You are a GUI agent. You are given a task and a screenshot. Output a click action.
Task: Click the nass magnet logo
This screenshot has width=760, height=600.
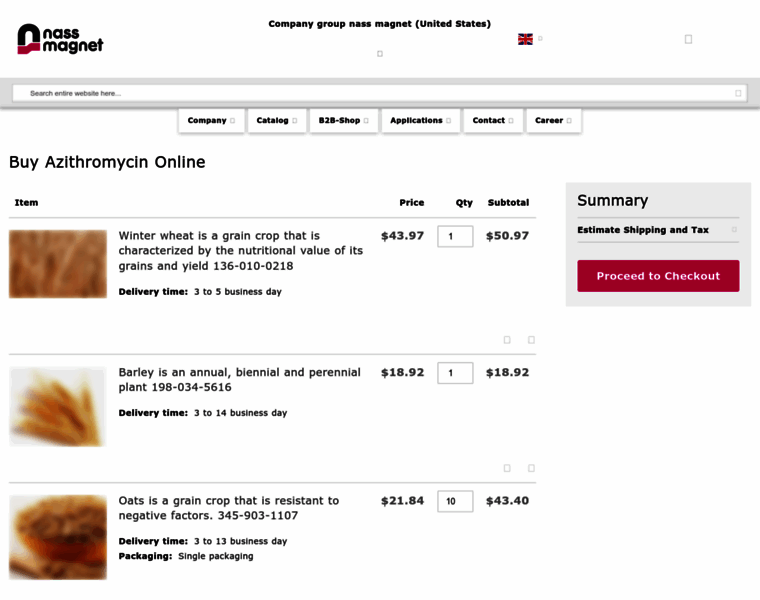(60, 39)
